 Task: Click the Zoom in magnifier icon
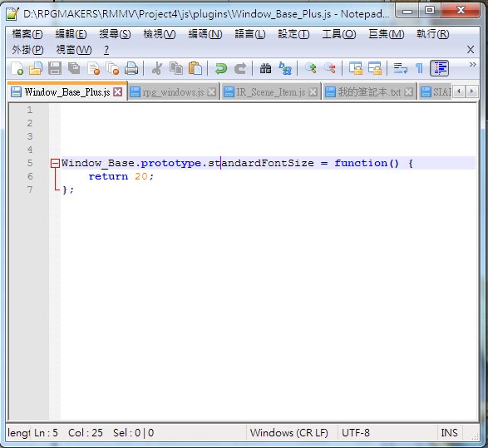pos(311,68)
